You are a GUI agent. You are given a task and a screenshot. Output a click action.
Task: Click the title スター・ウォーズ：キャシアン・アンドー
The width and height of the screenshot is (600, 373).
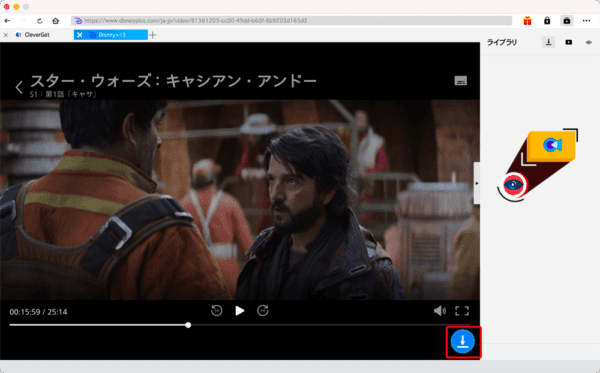pyautogui.click(x=173, y=81)
